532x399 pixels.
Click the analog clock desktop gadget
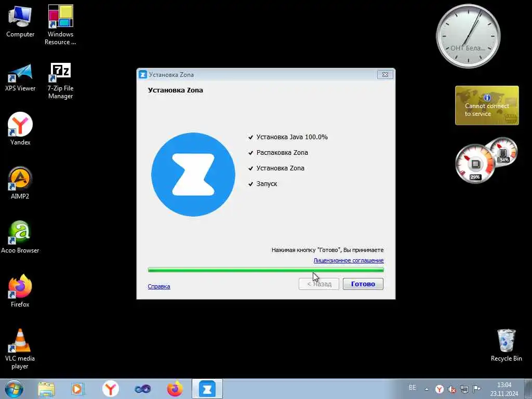pos(468,36)
